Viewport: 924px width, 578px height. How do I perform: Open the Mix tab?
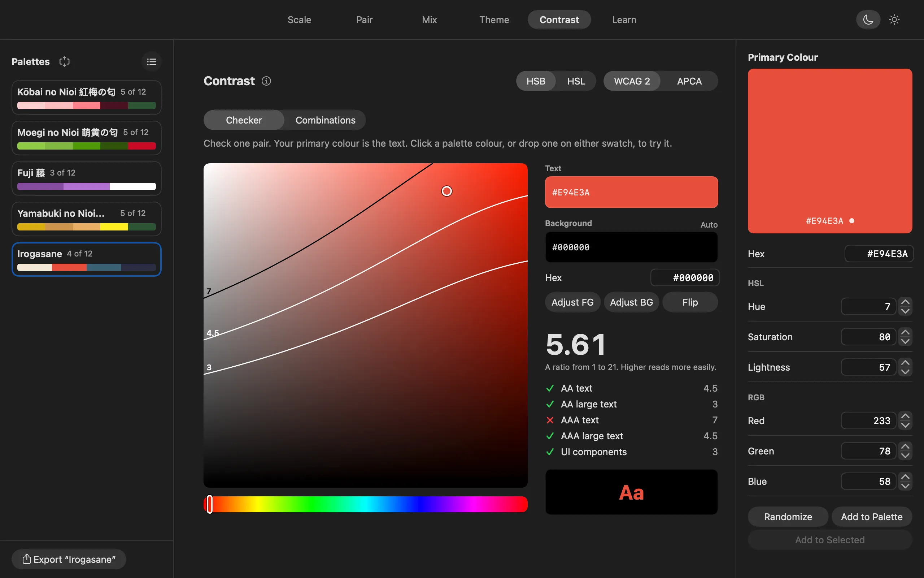pos(429,20)
